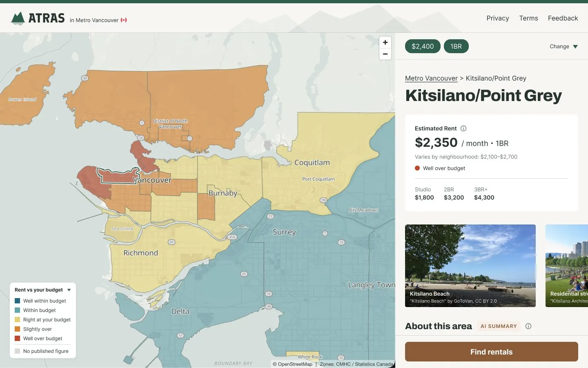Click the Well over budget legend swatch

[x=18, y=339]
